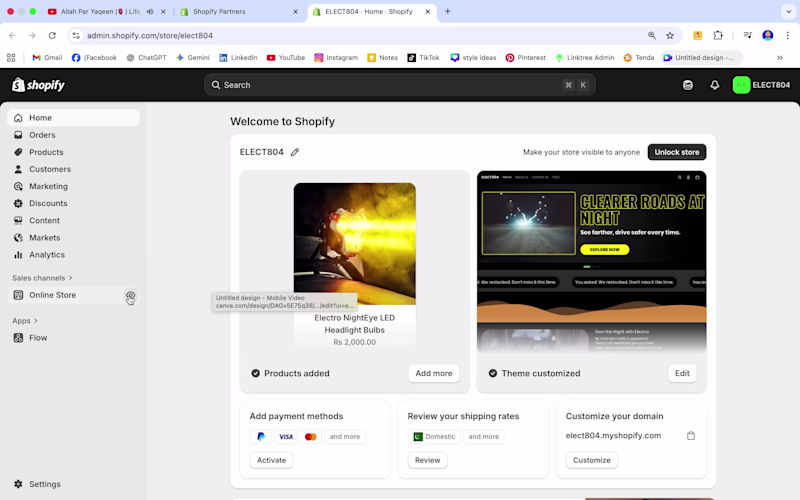The image size is (800, 500).
Task: Click Domestic shipping tag
Action: pyautogui.click(x=434, y=437)
